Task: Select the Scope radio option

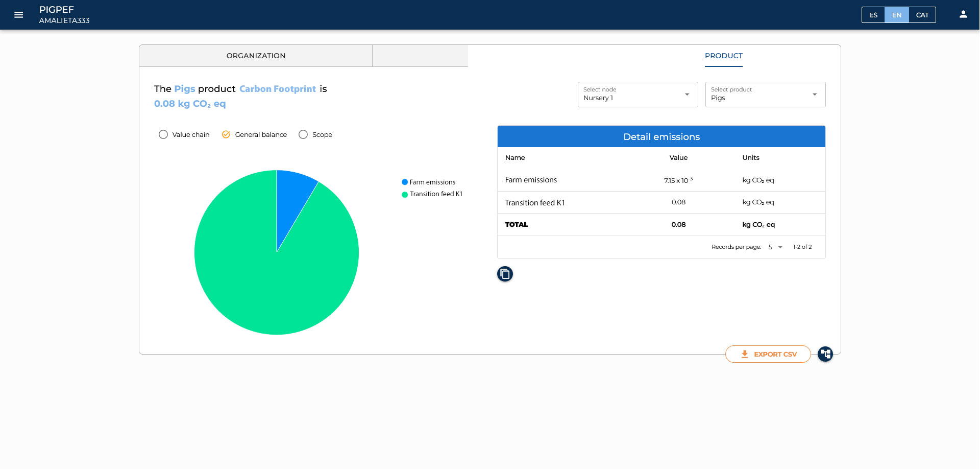Action: tap(303, 134)
